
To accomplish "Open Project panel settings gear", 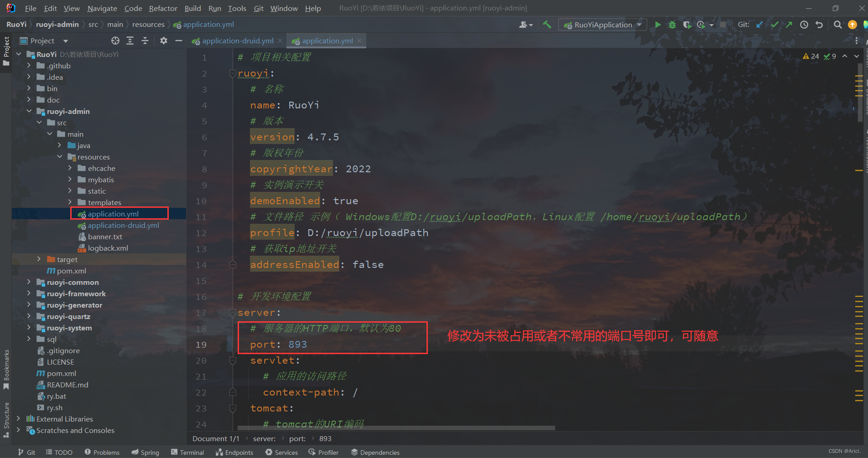I will point(164,41).
